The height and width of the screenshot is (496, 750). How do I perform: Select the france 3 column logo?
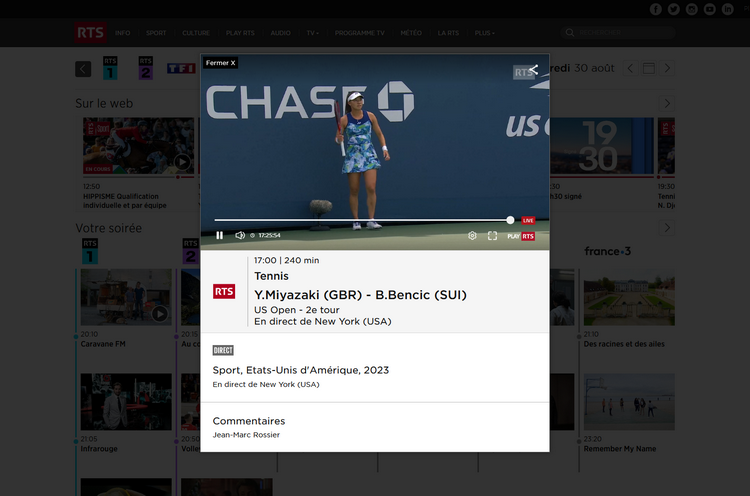(607, 251)
